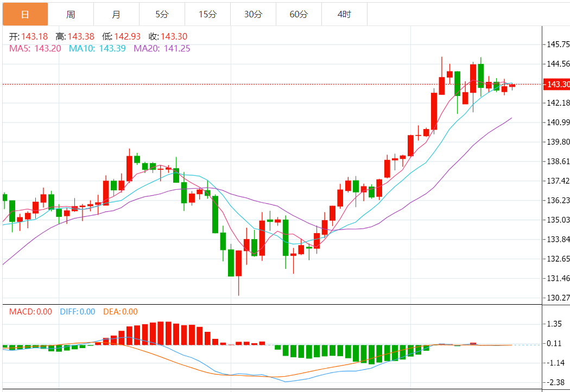
Task: Click the high price 高:143.38
Action: (75, 36)
